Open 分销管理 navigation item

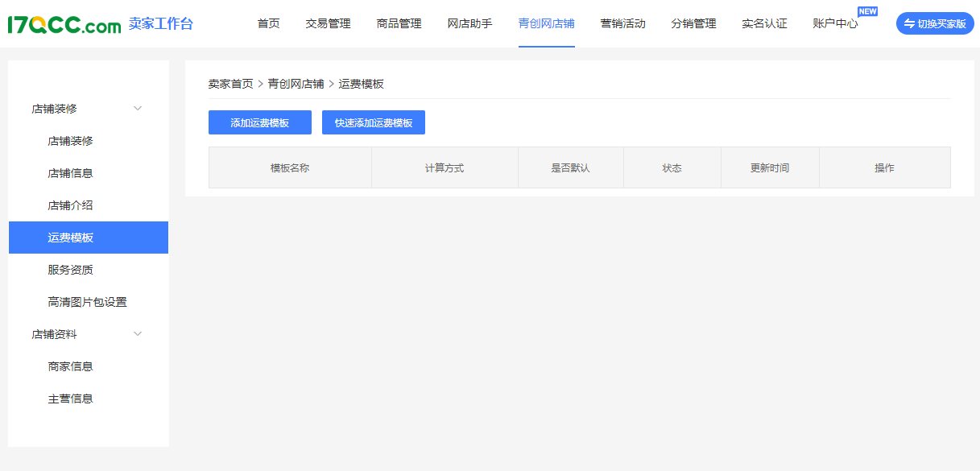click(693, 24)
